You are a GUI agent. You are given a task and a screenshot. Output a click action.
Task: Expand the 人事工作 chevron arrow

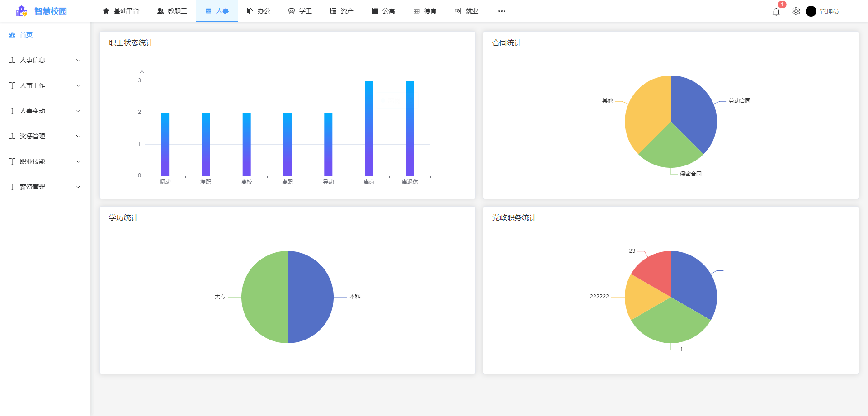click(78, 85)
